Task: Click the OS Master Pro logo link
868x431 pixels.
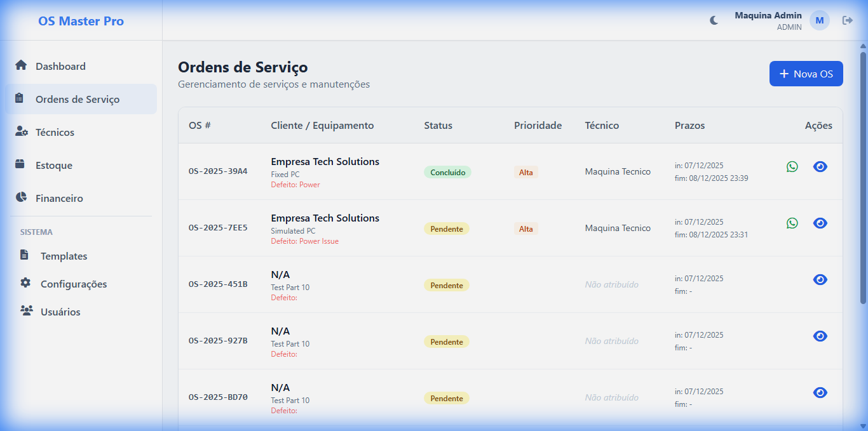Action: tap(81, 21)
